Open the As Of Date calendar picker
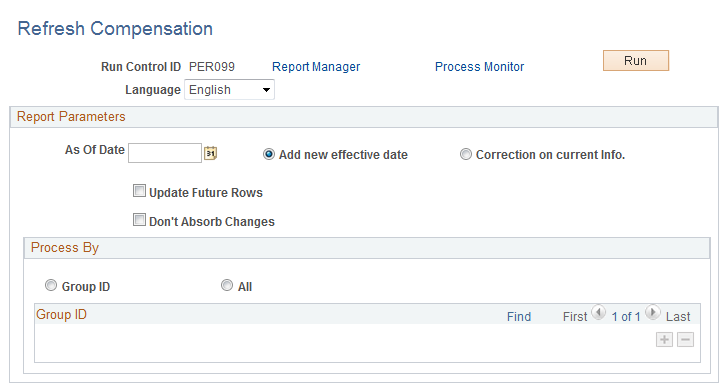727x390 pixels. [x=210, y=153]
